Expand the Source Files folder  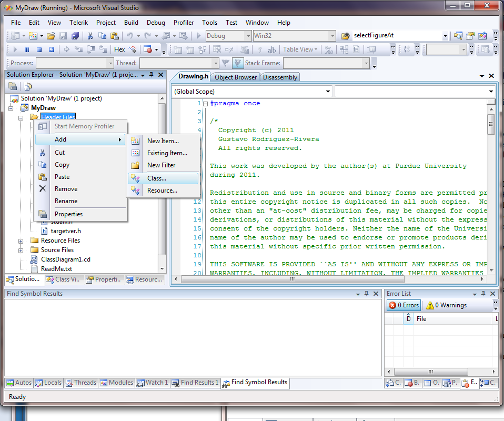[21, 250]
